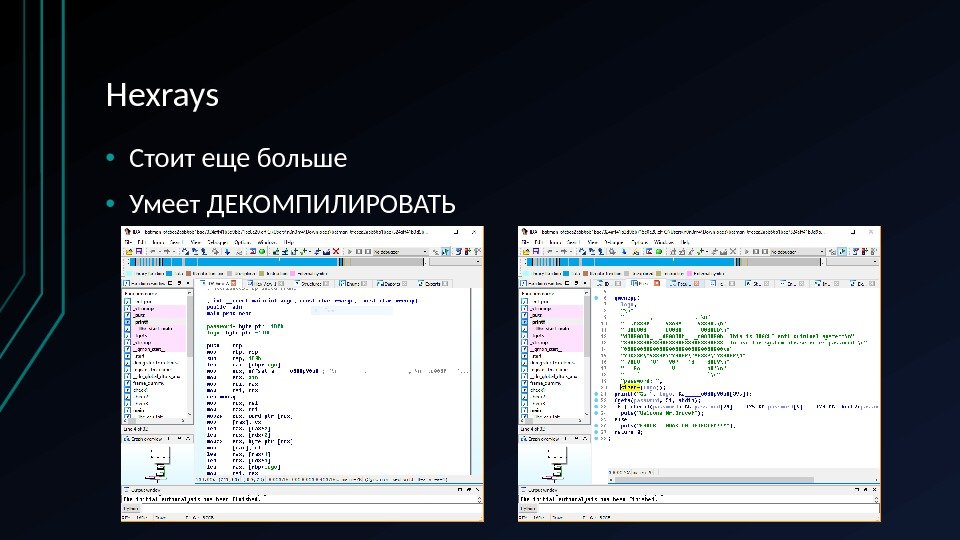Open the Help menu in left IDA window
The width and height of the screenshot is (960, 540).
(288, 242)
